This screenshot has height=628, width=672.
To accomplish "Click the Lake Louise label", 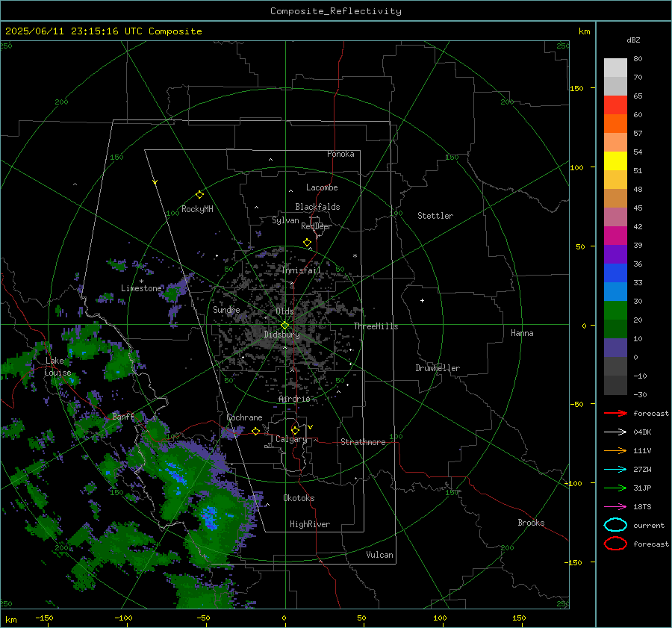I will pyautogui.click(x=57, y=367).
